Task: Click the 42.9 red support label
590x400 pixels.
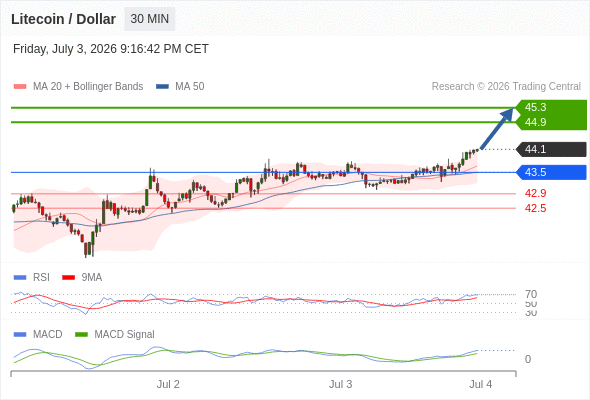Action: [535, 193]
